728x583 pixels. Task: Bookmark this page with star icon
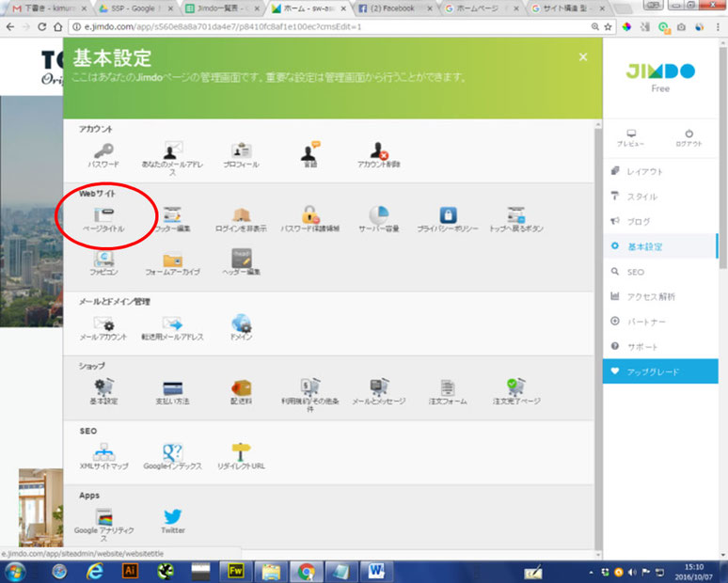pyautogui.click(x=608, y=27)
